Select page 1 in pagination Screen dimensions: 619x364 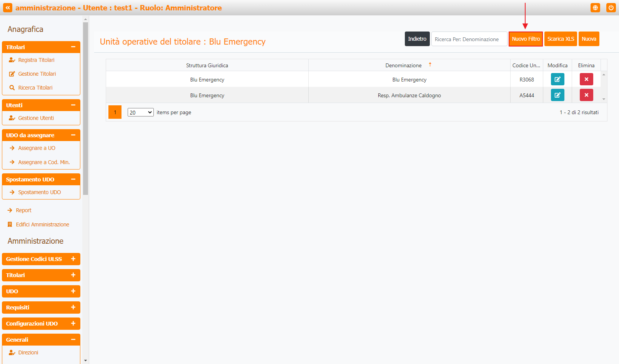tap(115, 112)
